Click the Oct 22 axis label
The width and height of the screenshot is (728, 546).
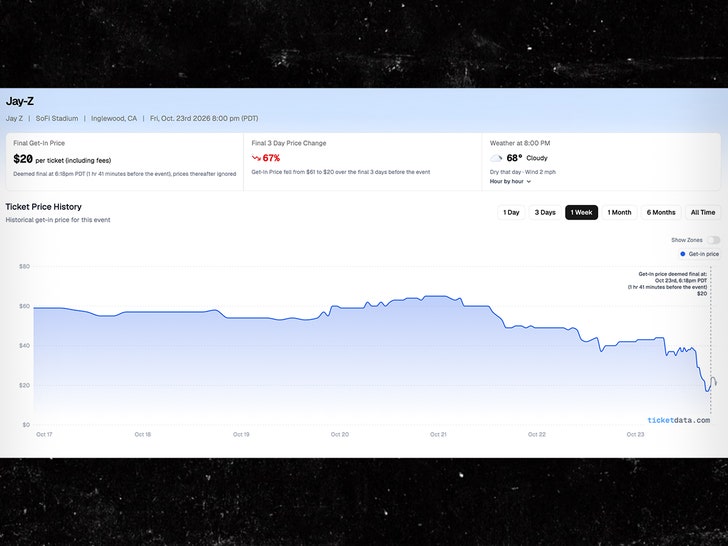537,435
